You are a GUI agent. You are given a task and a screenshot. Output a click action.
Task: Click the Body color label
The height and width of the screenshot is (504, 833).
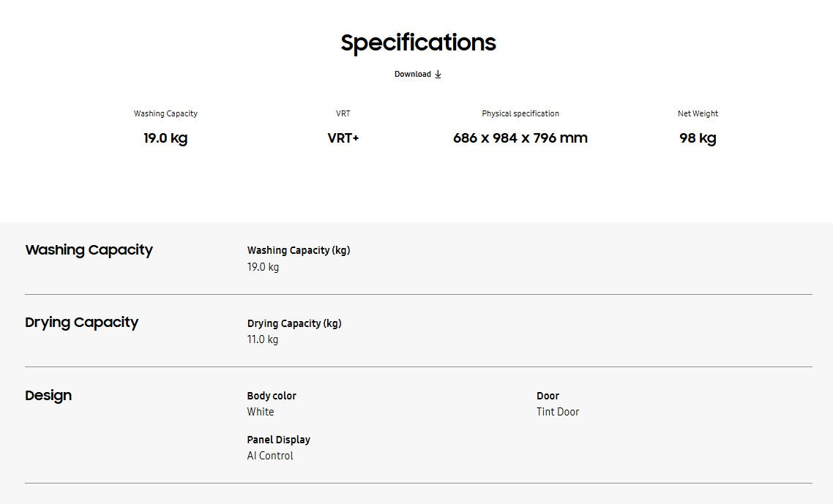coord(272,396)
